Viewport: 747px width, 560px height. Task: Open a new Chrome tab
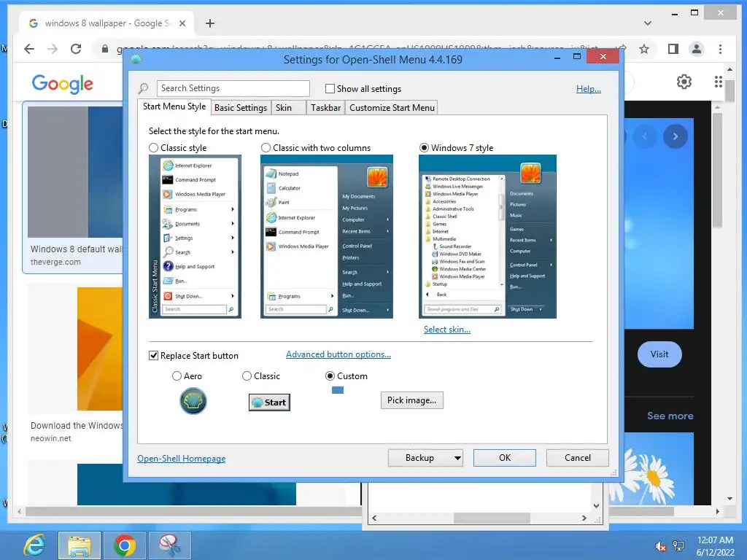210,23
